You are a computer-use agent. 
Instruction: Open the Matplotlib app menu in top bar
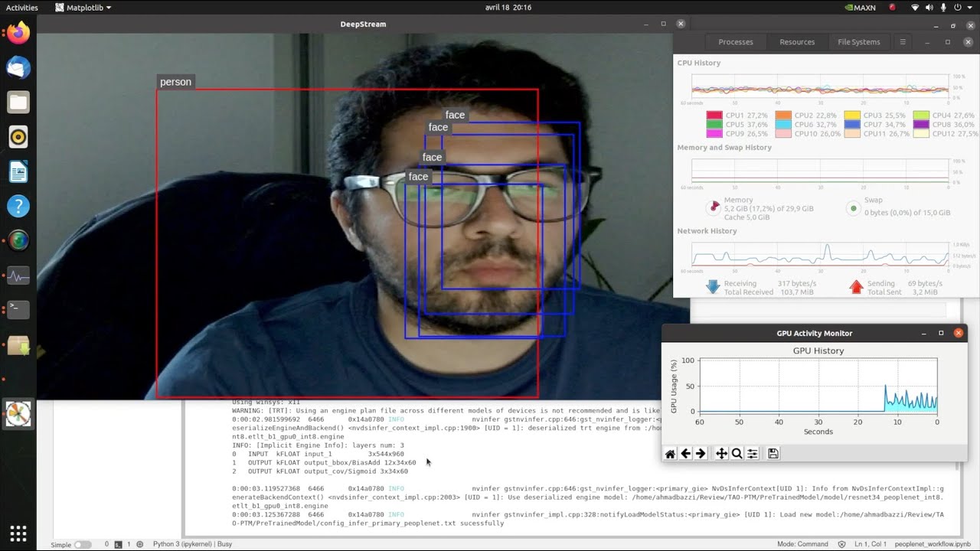click(83, 8)
